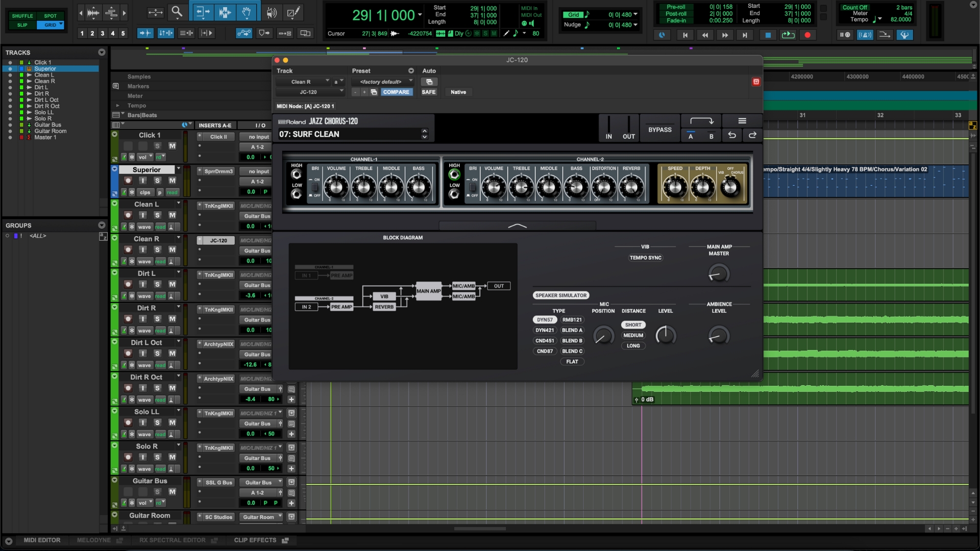Screen dimensions: 980x551
Task: Open the CLIP EFFECTS tab
Action: 255,540
